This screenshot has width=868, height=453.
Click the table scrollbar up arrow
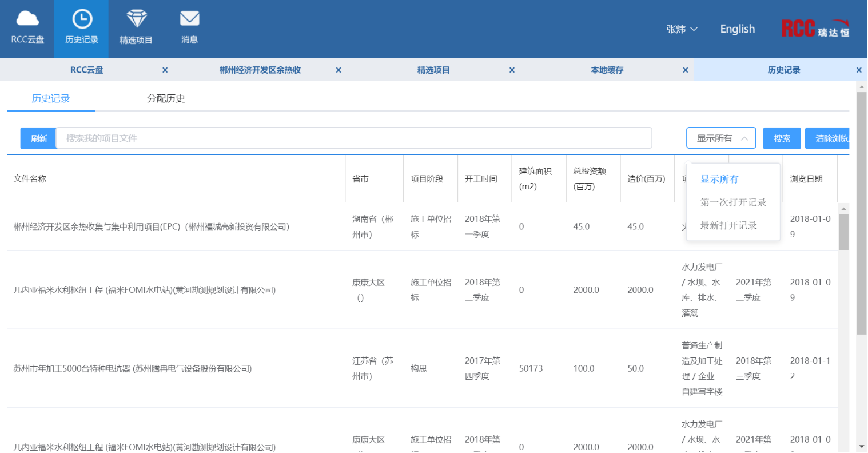[x=843, y=208]
